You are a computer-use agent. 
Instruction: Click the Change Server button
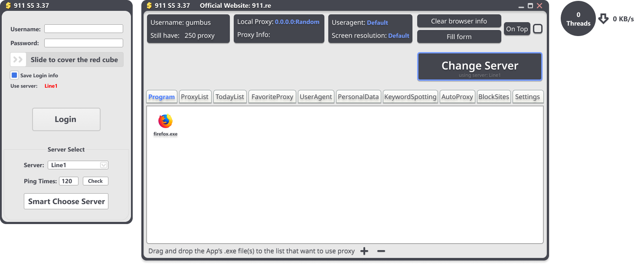(x=480, y=67)
